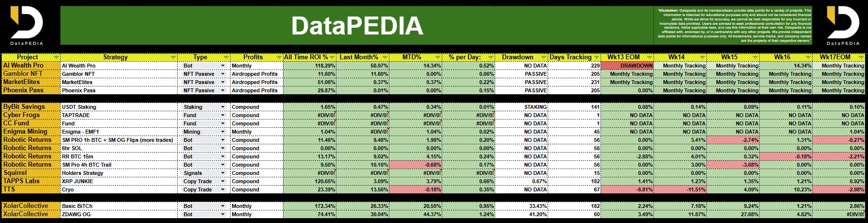This screenshot has width=868, height=223.
Task: Expand the Type dropdown for AI Wealth Pro
Action: (x=223, y=66)
